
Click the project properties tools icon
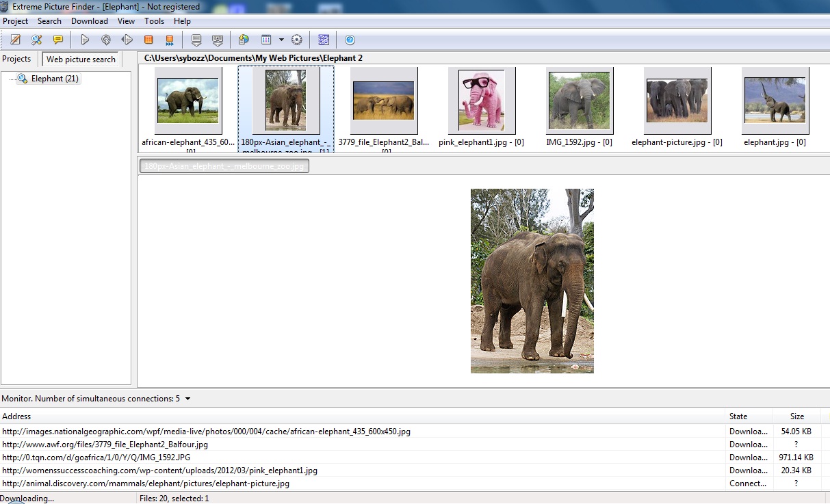click(x=37, y=40)
